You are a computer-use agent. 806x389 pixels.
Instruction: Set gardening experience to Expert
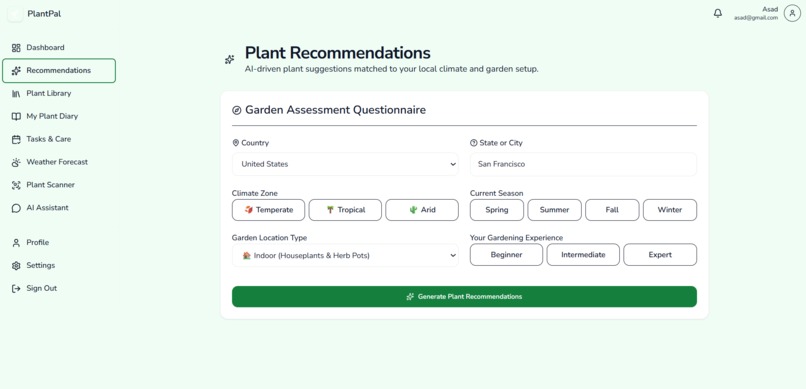tap(660, 255)
